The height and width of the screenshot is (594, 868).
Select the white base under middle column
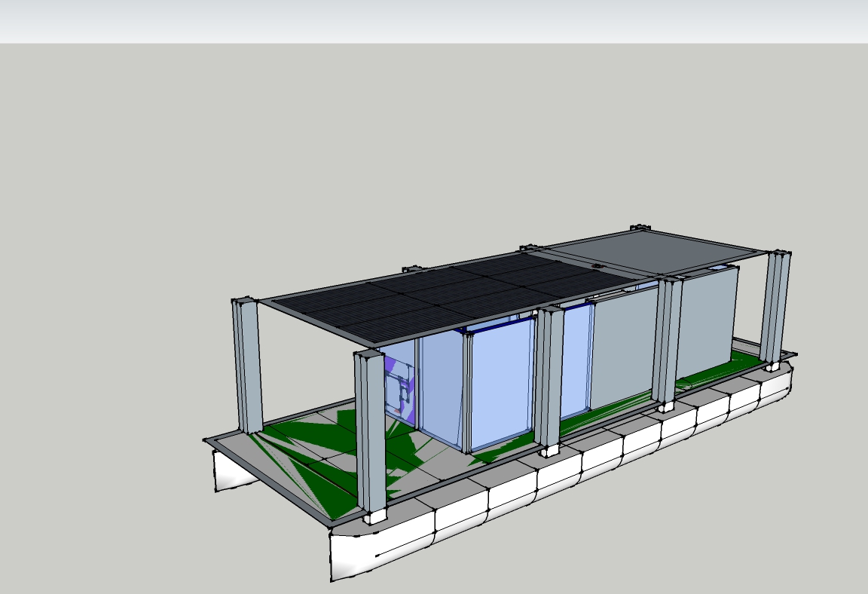549,451
